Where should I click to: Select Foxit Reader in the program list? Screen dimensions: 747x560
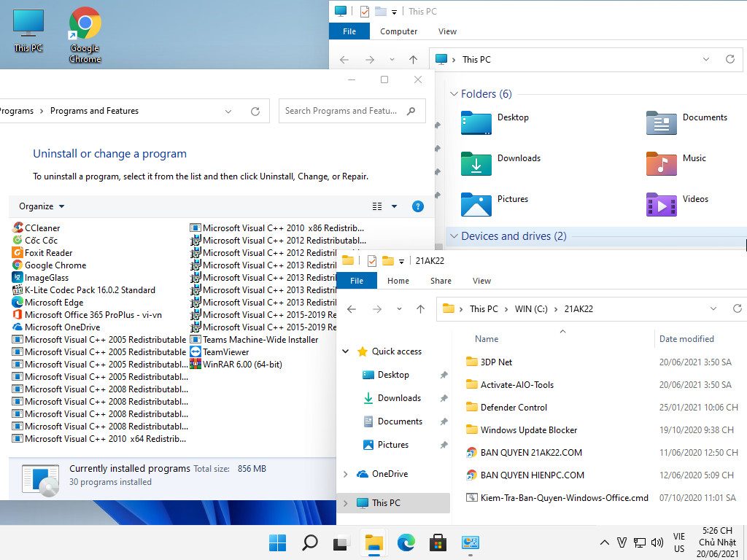[42, 253]
